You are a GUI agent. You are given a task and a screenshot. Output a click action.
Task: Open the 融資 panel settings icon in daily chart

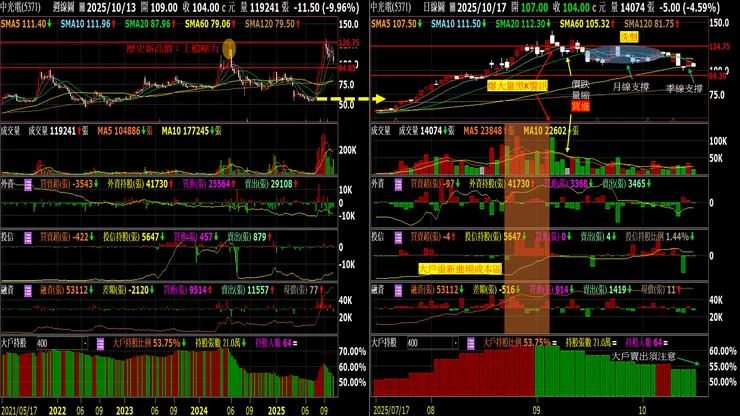[398, 290]
